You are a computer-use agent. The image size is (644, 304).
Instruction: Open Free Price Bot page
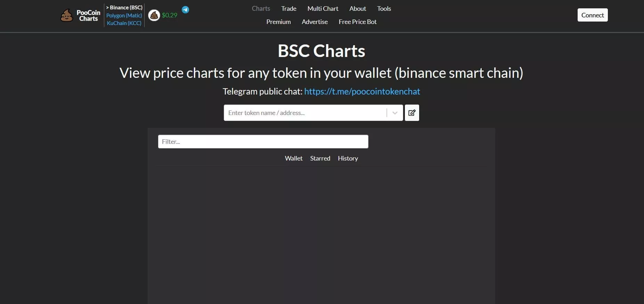[357, 22]
